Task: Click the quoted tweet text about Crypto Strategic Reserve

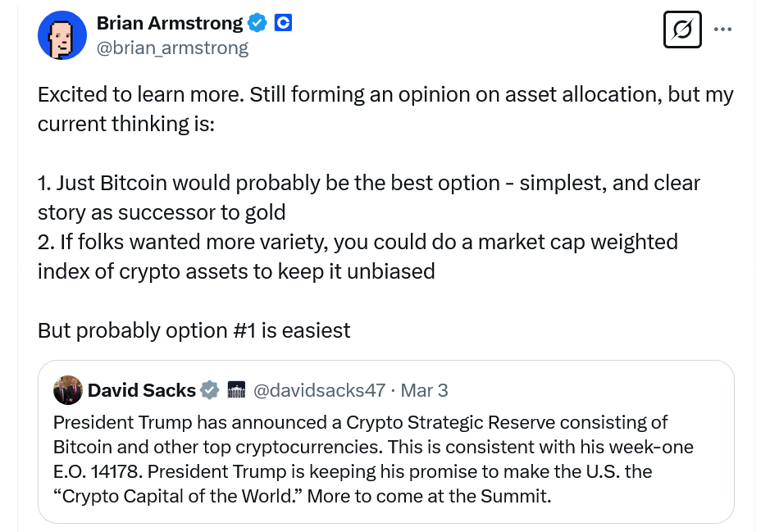Action: pos(373,459)
